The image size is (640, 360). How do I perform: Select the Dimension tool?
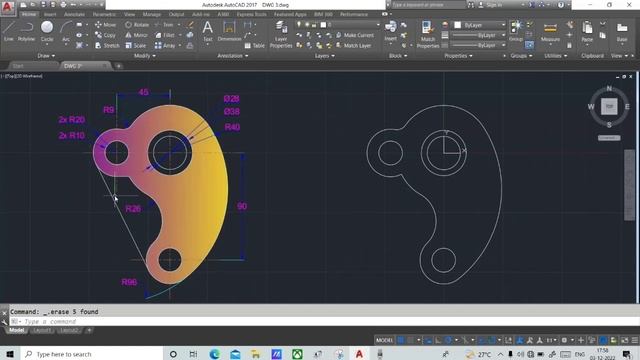[229, 31]
